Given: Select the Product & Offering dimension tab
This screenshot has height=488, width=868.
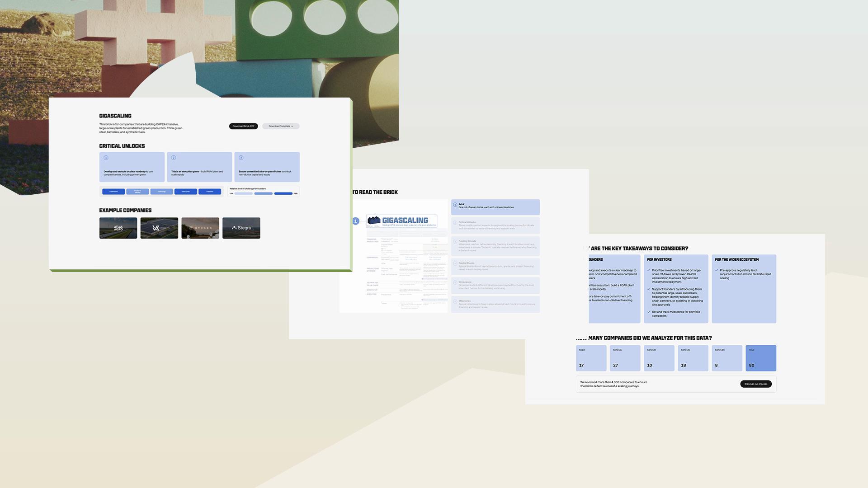Looking at the screenshot, I should 137,192.
